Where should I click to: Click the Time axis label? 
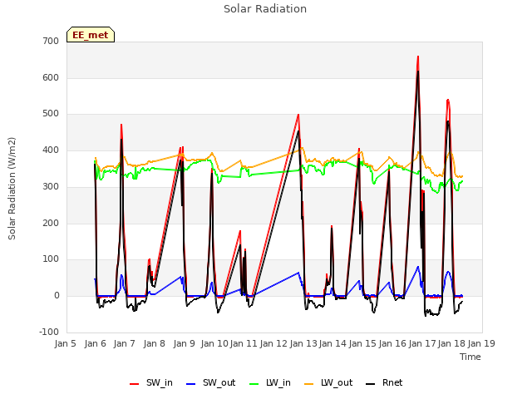point(470,357)
